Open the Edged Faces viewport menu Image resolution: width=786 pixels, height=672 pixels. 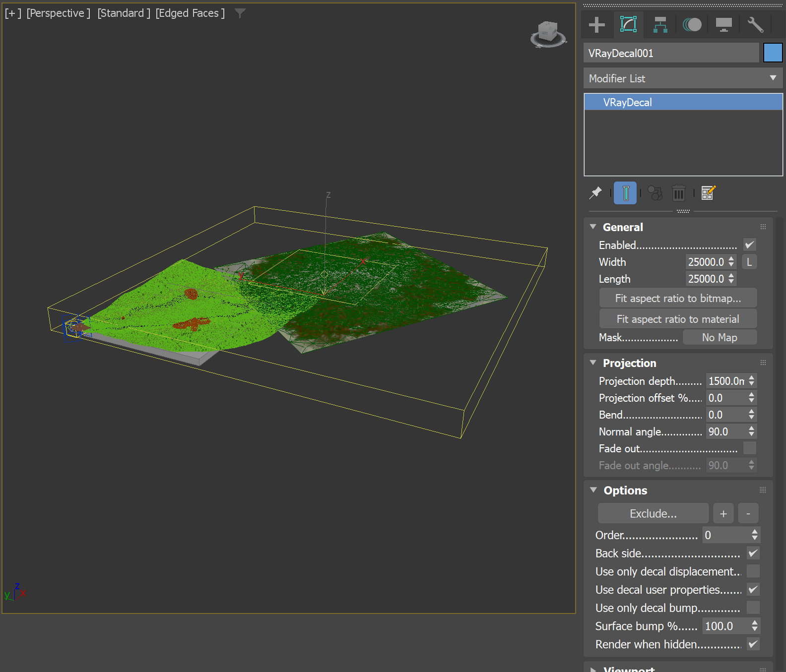click(190, 13)
